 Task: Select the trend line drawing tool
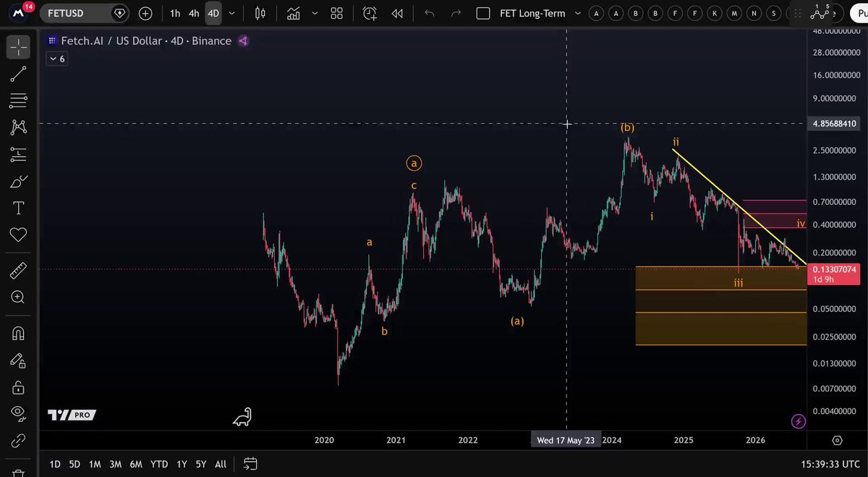point(18,73)
